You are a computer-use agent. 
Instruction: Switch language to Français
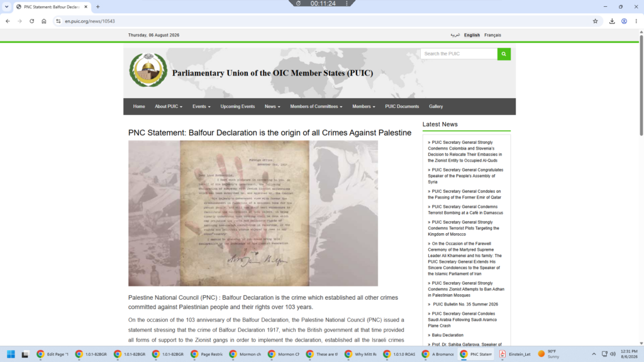tap(492, 35)
